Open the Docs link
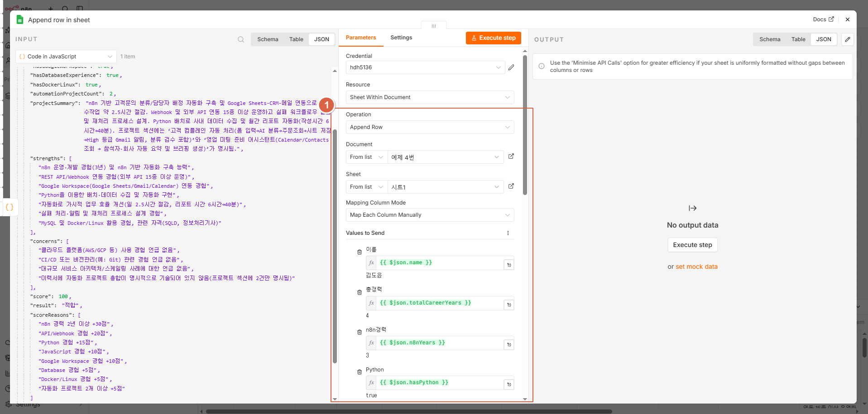 pos(823,19)
